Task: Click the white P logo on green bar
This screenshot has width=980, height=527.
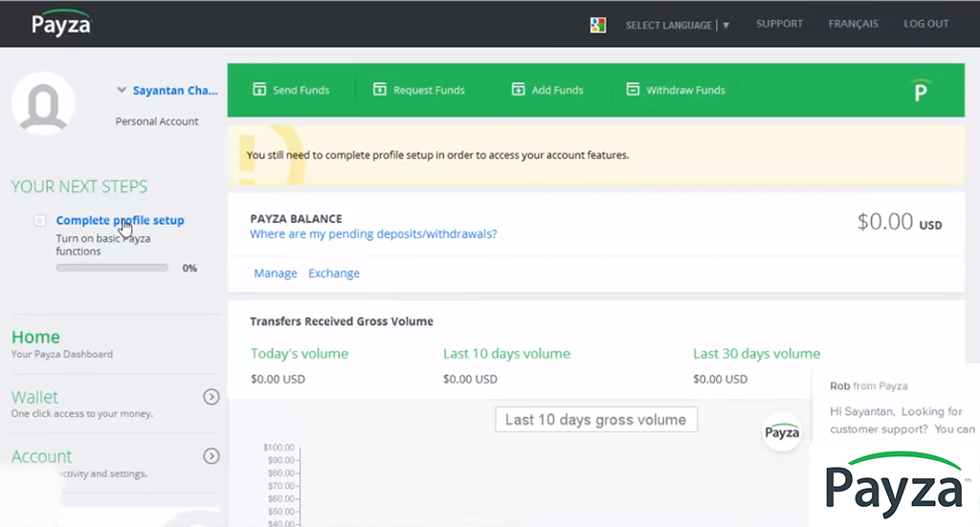Action: (920, 91)
